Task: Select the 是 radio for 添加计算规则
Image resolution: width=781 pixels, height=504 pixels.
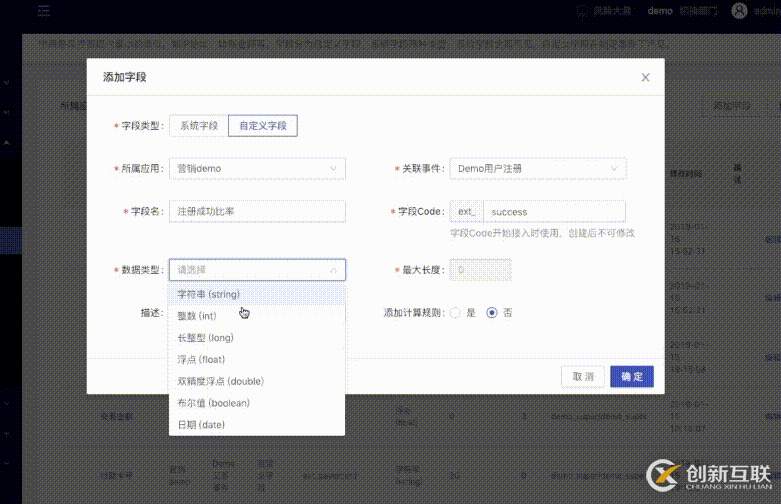Action: point(456,313)
